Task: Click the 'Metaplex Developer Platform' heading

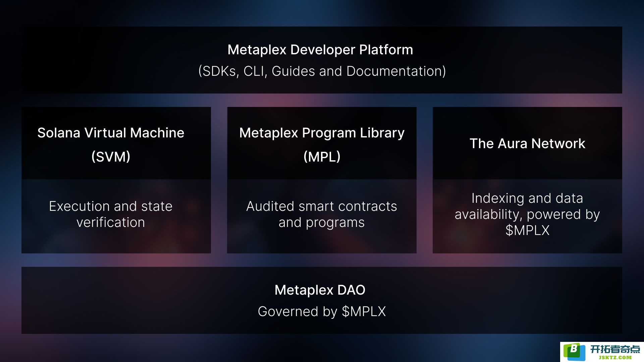Action: [x=320, y=50]
